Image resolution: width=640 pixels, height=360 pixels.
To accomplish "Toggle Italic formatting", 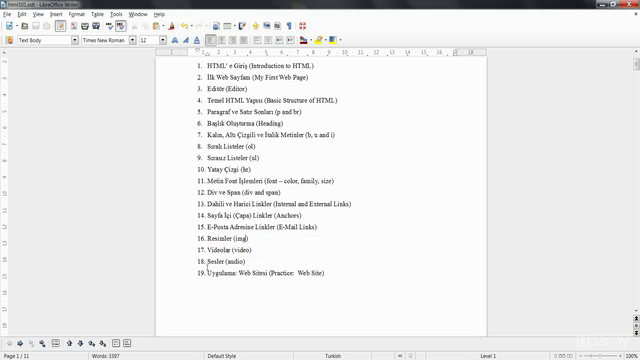I will (186, 40).
